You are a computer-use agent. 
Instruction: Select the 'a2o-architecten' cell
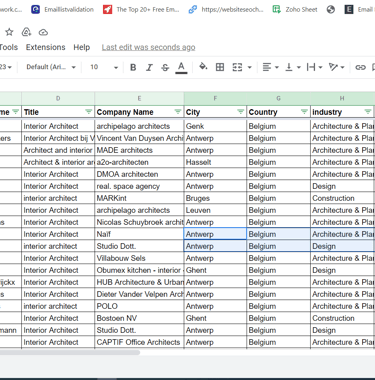coord(139,162)
